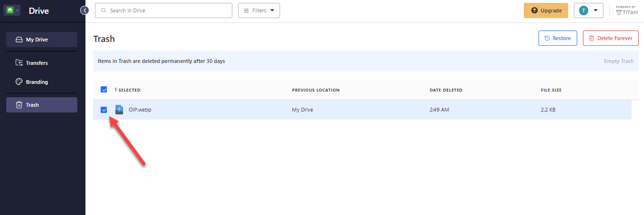Click the Previous Location column header
644x215 pixels.
tap(316, 90)
